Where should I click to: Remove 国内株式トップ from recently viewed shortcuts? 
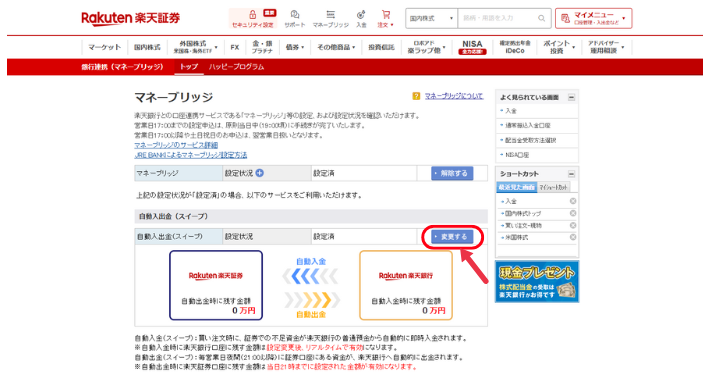tap(573, 213)
